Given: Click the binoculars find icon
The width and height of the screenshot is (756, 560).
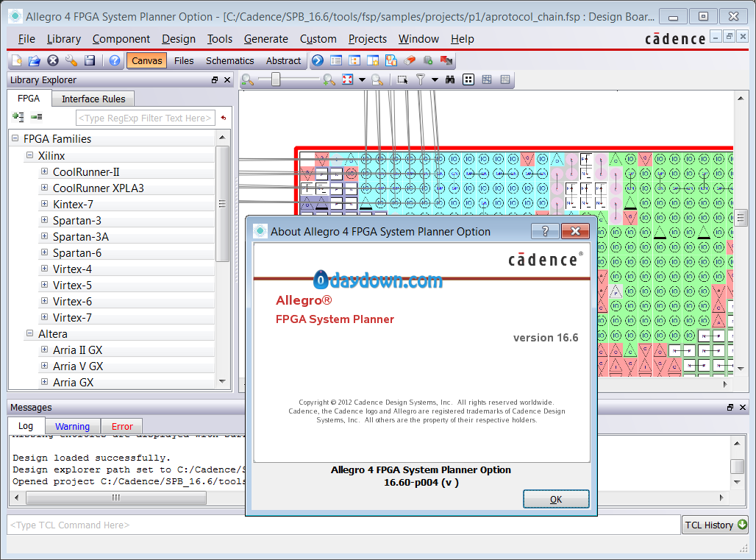Looking at the screenshot, I should [450, 79].
